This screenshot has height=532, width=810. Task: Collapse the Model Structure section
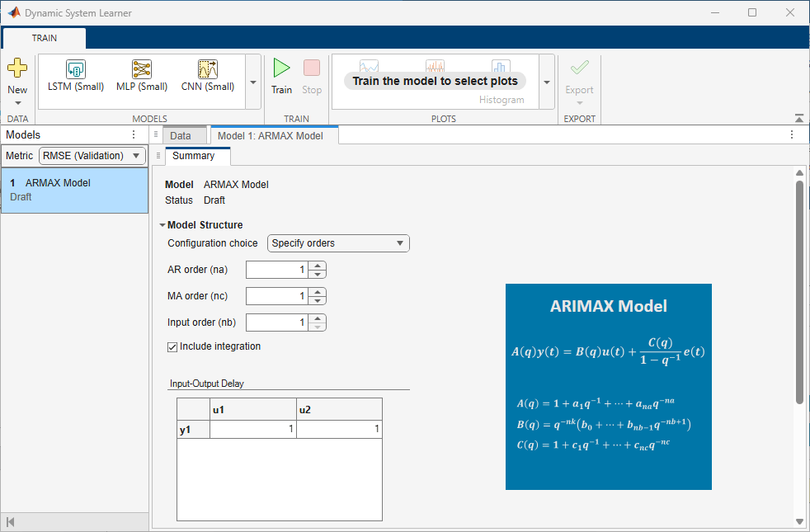pos(162,225)
